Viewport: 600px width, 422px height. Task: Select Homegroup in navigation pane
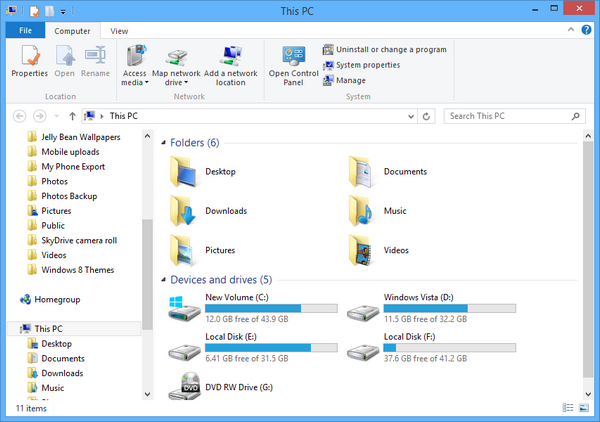coord(50,300)
